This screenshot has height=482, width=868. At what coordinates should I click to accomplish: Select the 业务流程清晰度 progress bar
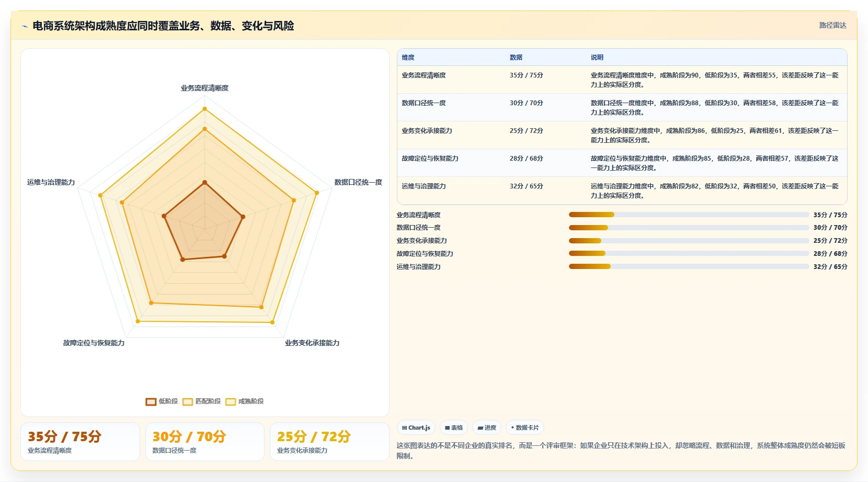pyautogui.click(x=689, y=215)
